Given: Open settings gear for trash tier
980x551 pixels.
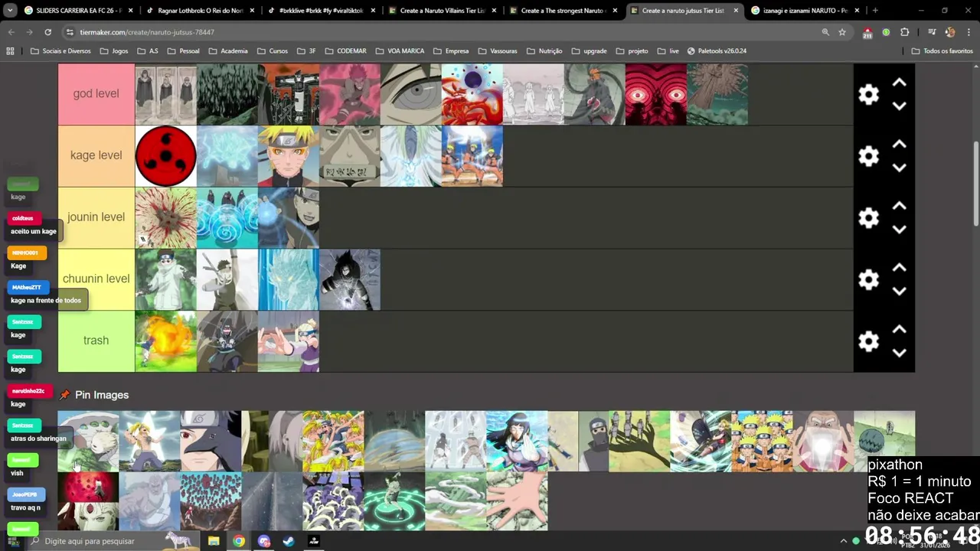Looking at the screenshot, I should point(868,341).
